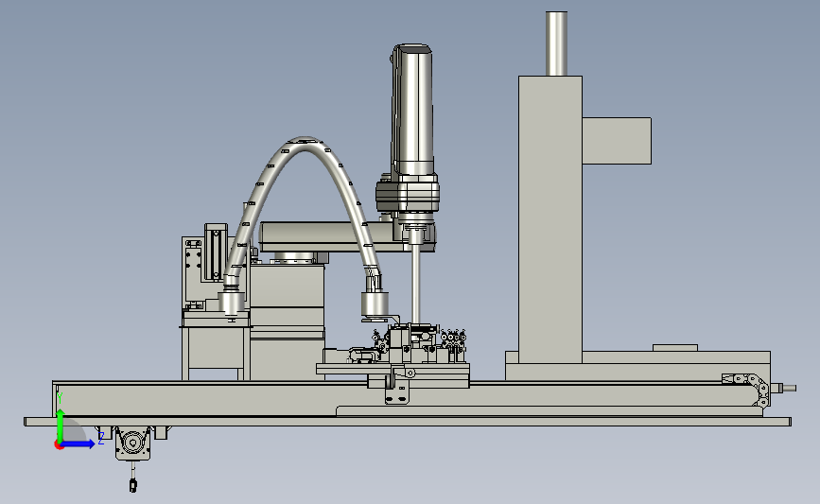Viewport: 820px width, 504px height.
Task: Select the long linear rail beam
Action: pos(408,399)
